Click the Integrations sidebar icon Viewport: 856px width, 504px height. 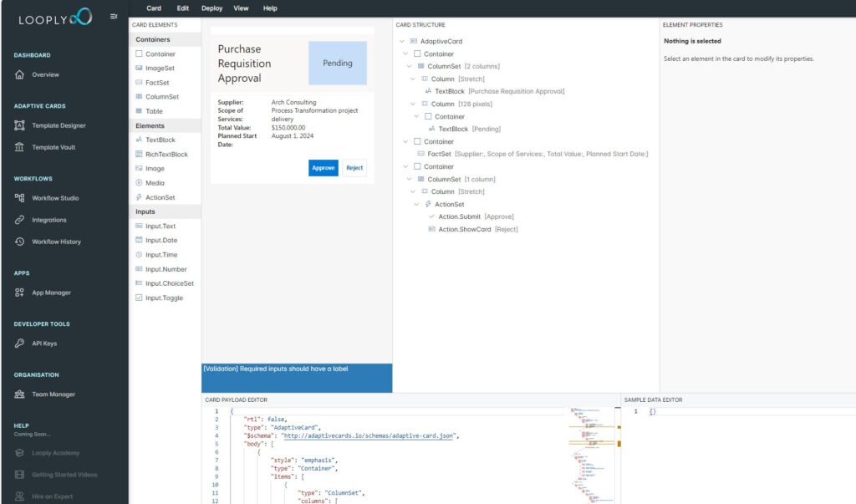[18, 219]
